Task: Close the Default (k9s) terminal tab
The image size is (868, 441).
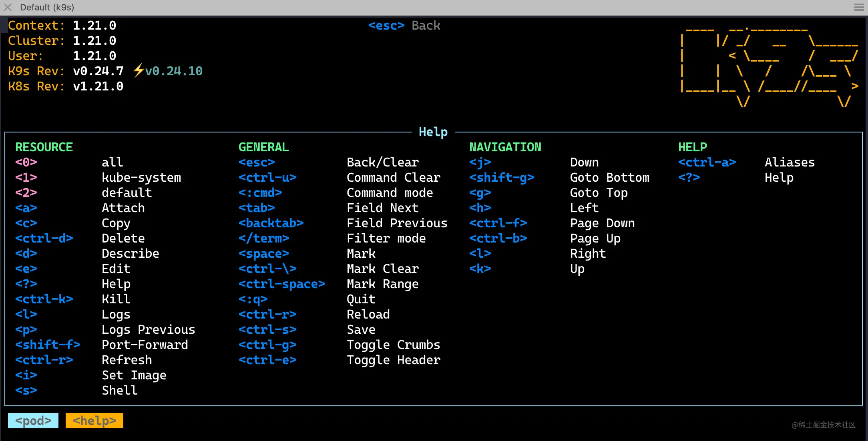Action: coord(8,7)
